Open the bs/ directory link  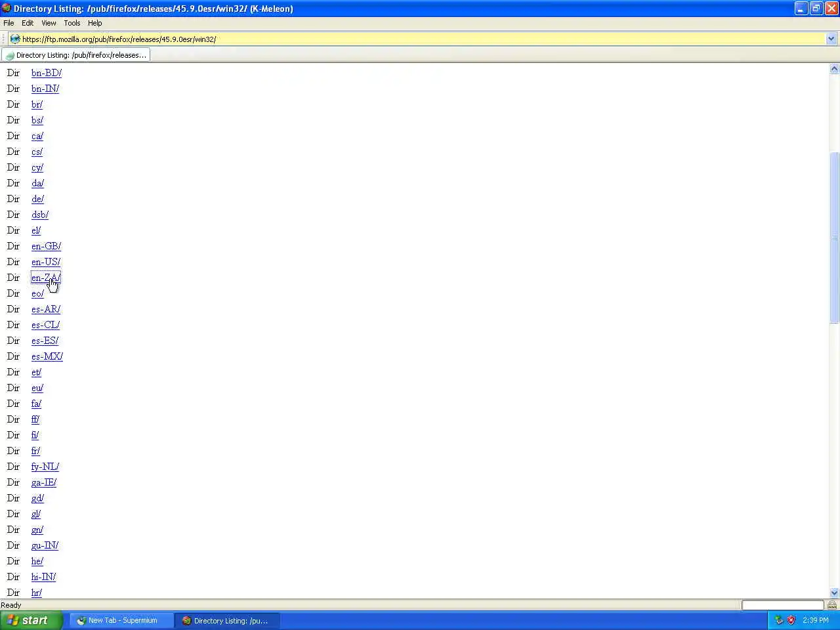pos(37,120)
